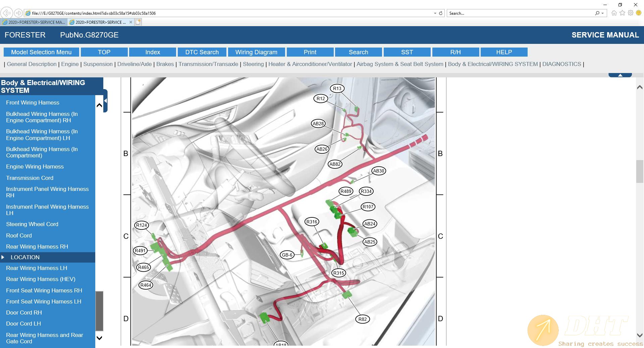Screen dimensions: 644x348
Task: Click the Search menu button
Action: pos(359,52)
